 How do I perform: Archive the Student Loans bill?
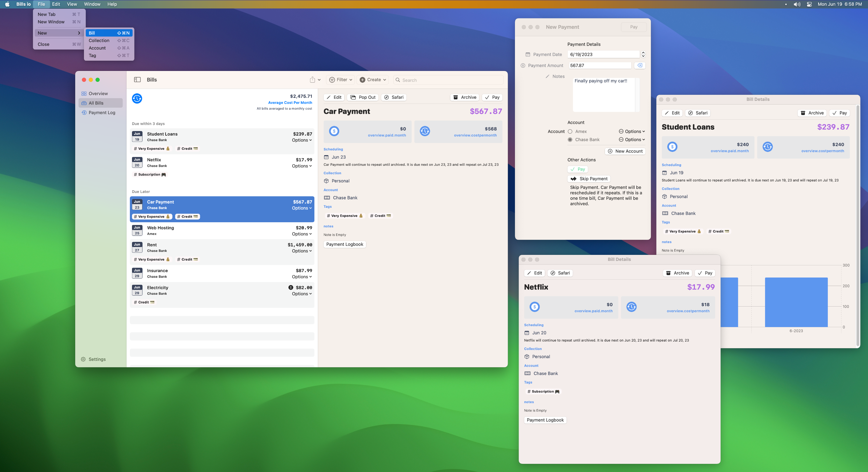click(x=812, y=113)
